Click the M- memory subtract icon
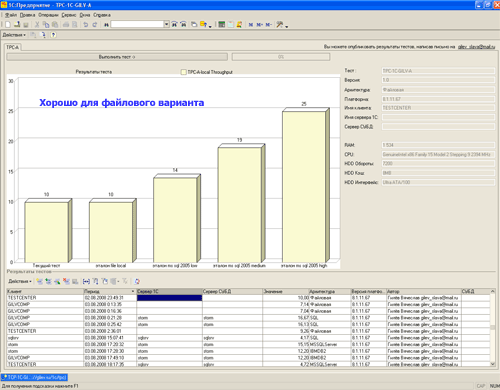This screenshot has height=390, width=500. coord(269,24)
